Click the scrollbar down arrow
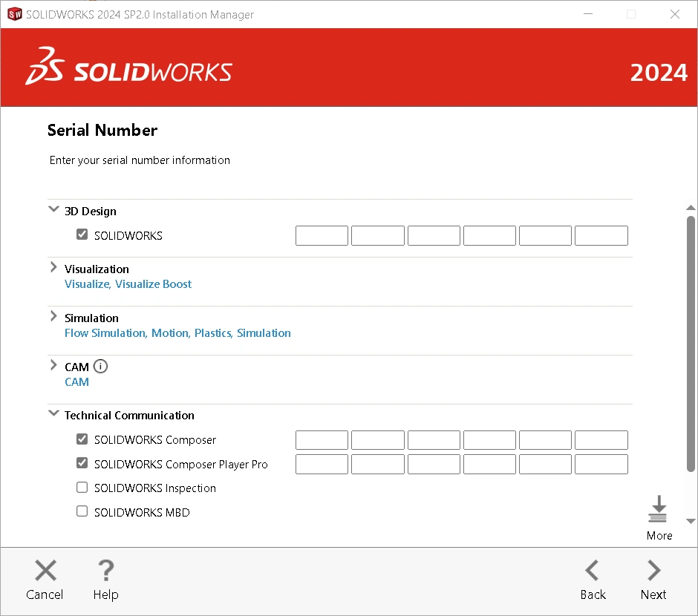This screenshot has height=616, width=698. (x=691, y=521)
